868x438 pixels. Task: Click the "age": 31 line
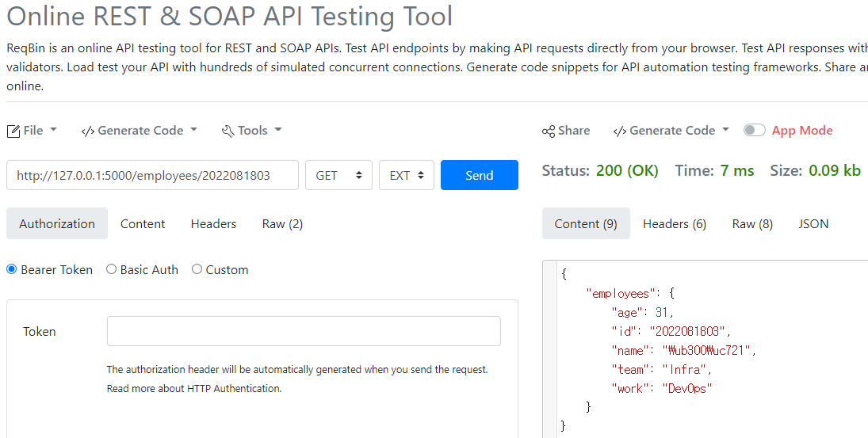click(642, 313)
